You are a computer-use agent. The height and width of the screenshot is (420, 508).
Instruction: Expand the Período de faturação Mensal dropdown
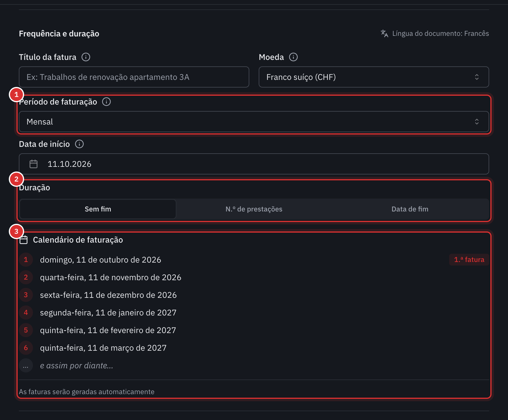tap(254, 122)
